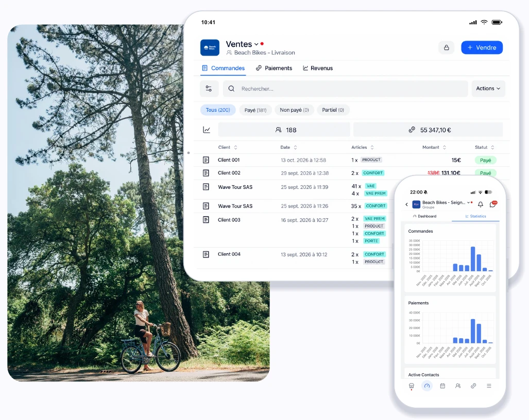This screenshot has height=420, width=529.
Task: Click date 16 sept. 2026 à 10:27
Action: coord(304,220)
